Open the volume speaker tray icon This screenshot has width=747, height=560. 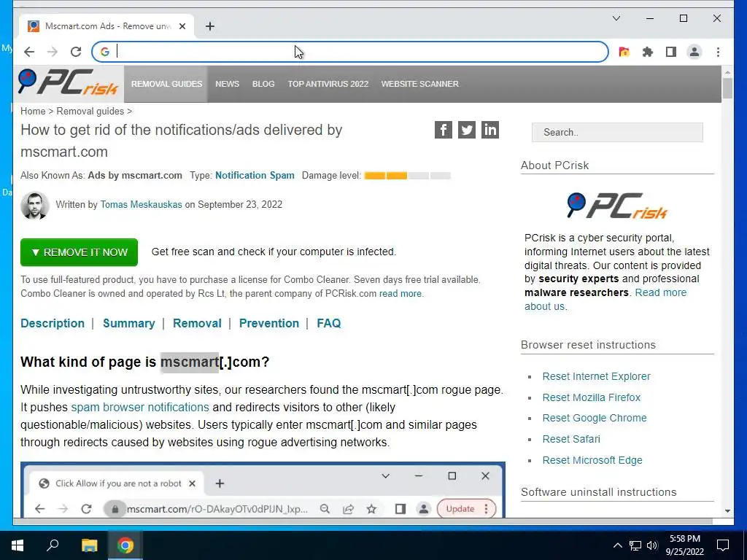(x=652, y=545)
